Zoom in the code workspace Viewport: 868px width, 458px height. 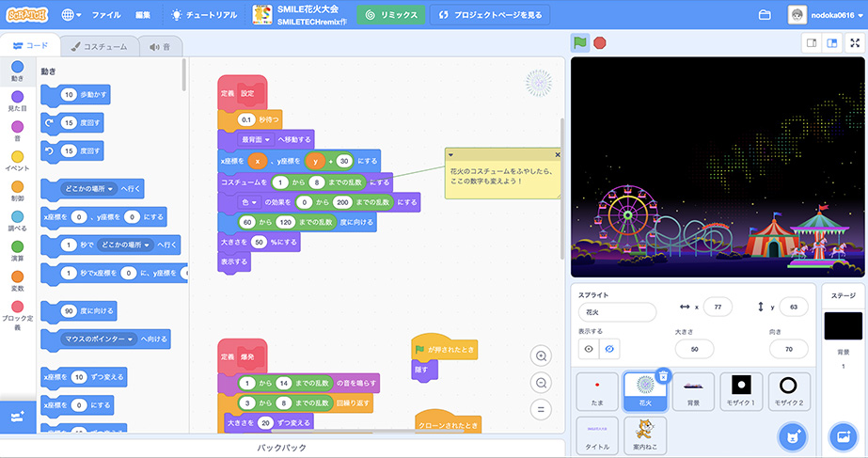click(x=541, y=356)
